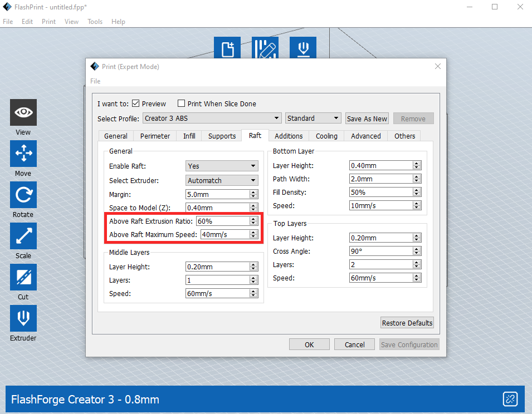Open the Help menu

(x=118, y=21)
